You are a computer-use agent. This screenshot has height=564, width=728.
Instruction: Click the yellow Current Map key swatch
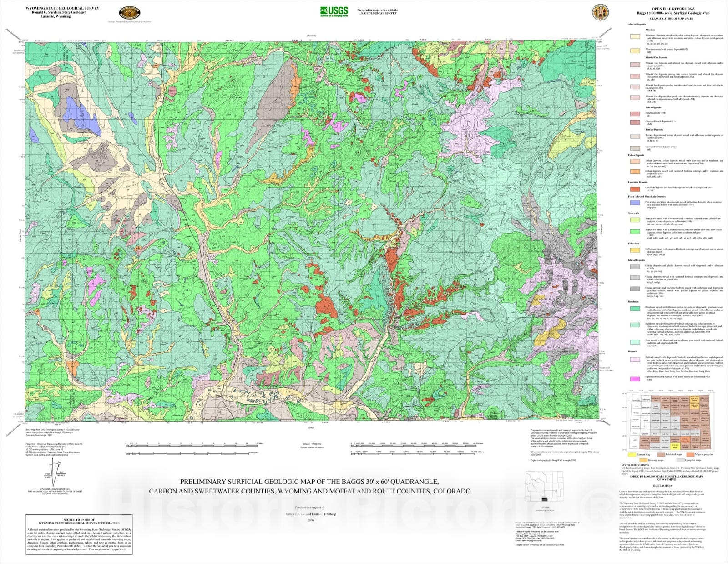pos(632,454)
